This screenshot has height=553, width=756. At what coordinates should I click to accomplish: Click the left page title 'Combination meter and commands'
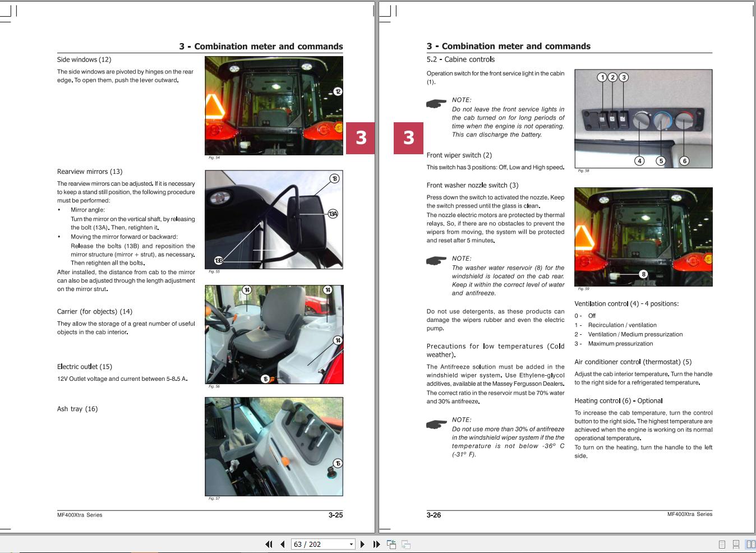coord(269,47)
